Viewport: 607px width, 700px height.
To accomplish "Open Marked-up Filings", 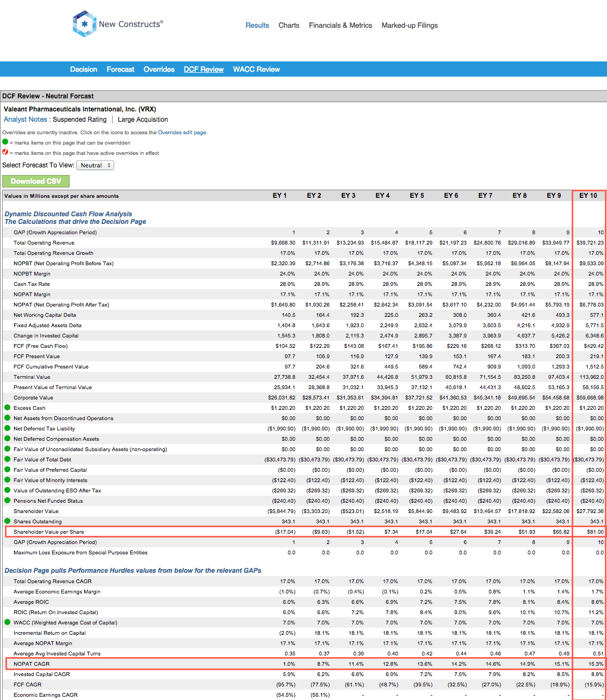I will pyautogui.click(x=410, y=25).
